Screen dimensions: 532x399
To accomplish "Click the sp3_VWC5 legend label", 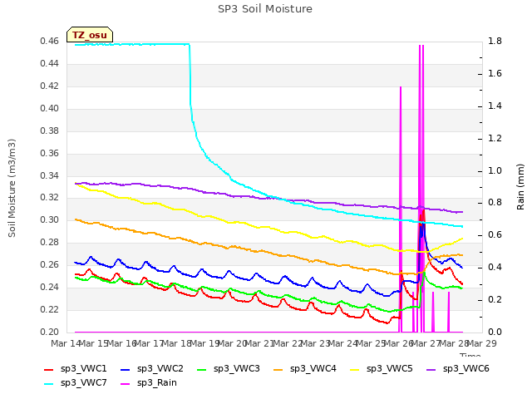I will point(390,368).
